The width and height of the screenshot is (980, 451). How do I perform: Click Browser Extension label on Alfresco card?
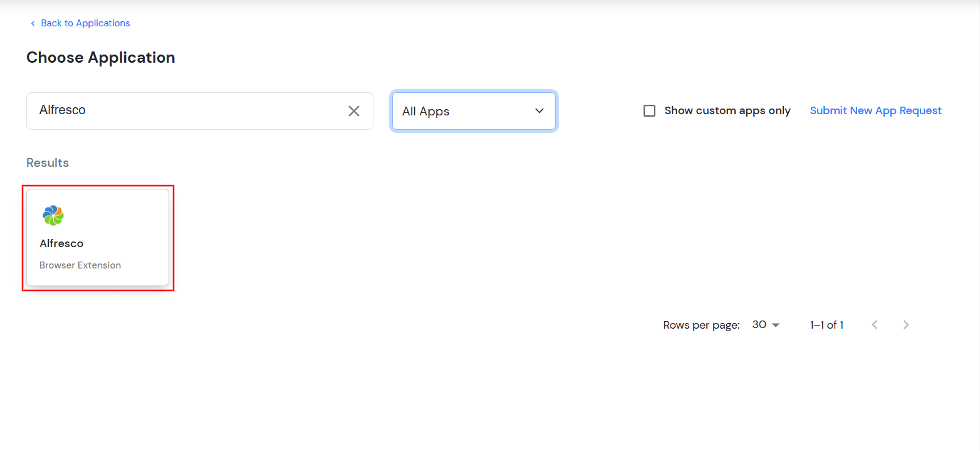click(80, 265)
